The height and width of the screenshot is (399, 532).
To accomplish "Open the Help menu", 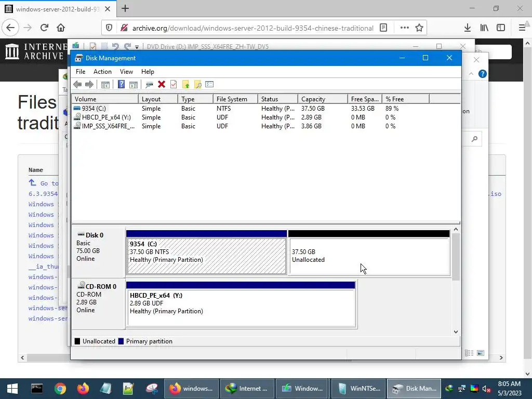I will pyautogui.click(x=148, y=72).
